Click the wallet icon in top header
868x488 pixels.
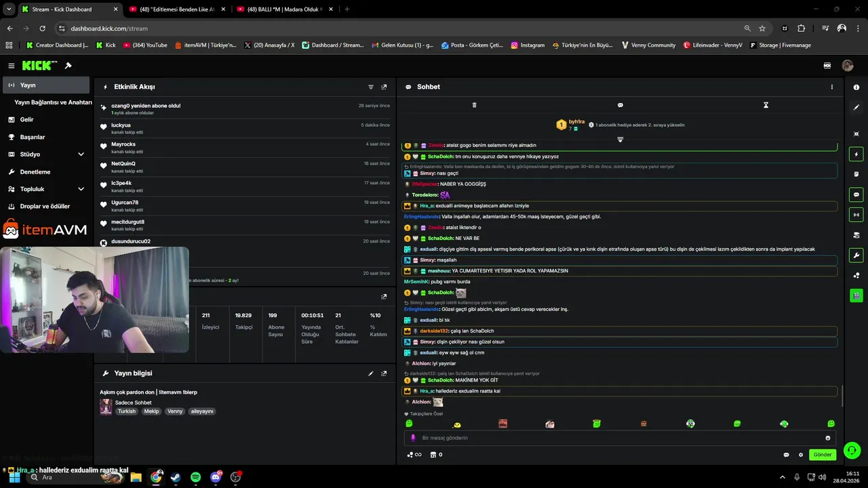click(x=827, y=66)
